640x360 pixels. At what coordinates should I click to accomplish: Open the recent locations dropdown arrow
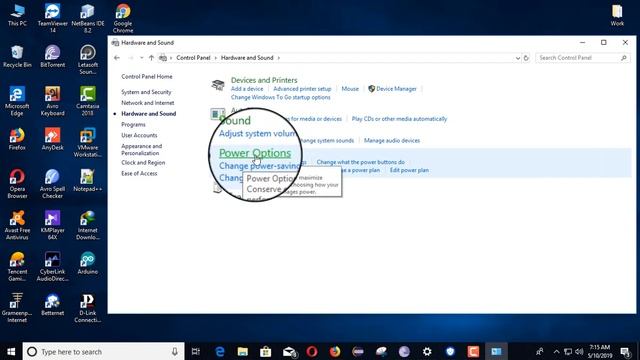point(141,58)
